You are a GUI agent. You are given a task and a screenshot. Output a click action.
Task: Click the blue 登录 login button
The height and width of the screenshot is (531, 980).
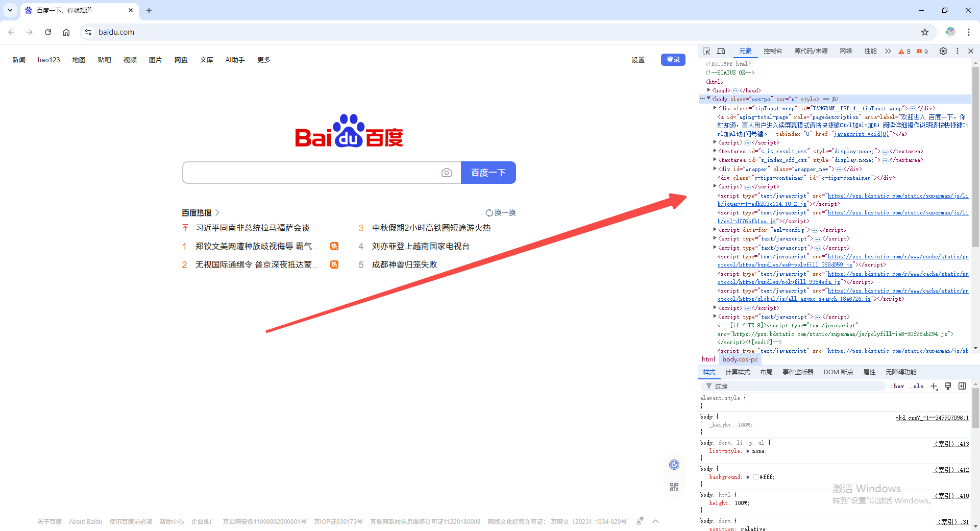click(673, 60)
